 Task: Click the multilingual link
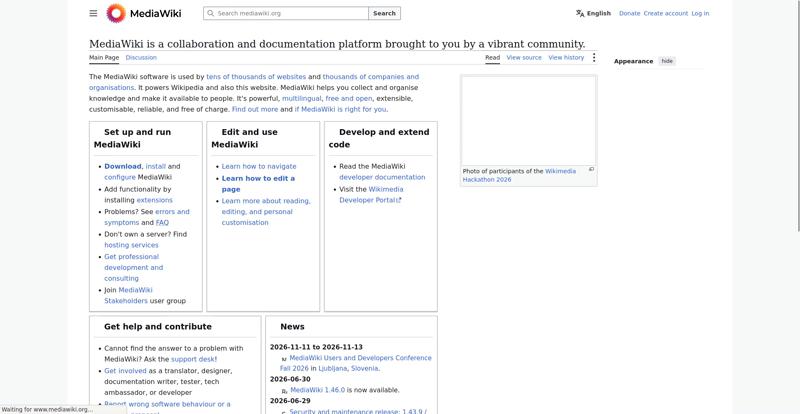pos(302,99)
